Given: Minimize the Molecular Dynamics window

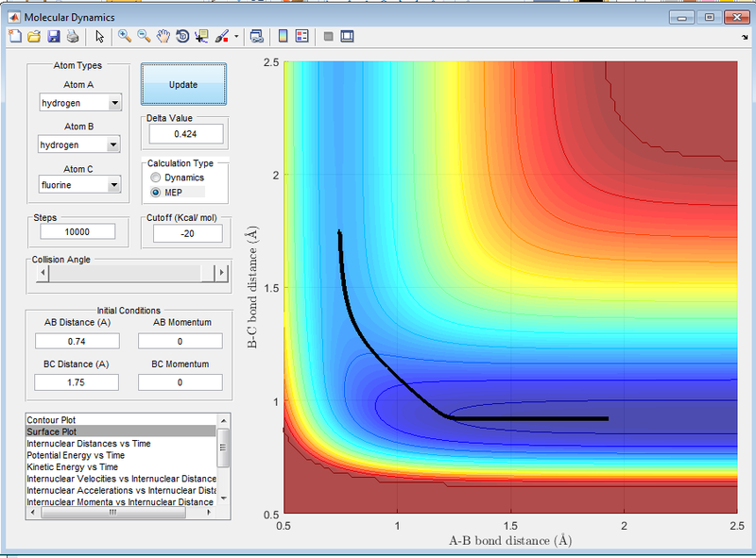Looking at the screenshot, I should click(681, 17).
